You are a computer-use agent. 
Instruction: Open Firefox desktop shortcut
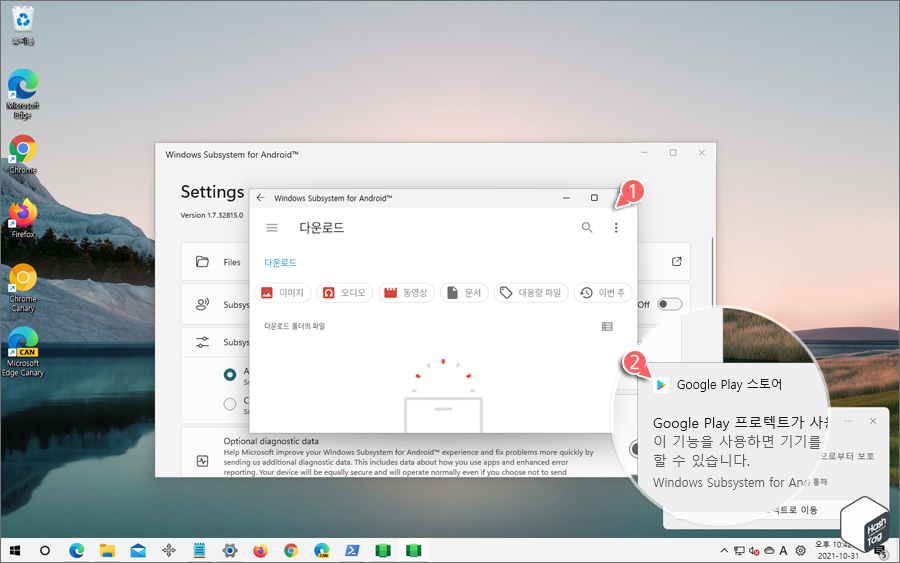[x=23, y=219]
